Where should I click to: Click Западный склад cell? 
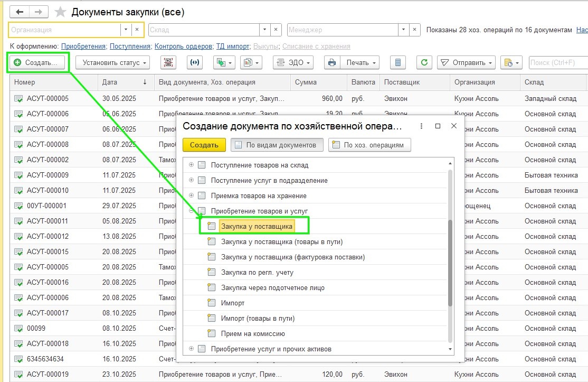[550, 99]
